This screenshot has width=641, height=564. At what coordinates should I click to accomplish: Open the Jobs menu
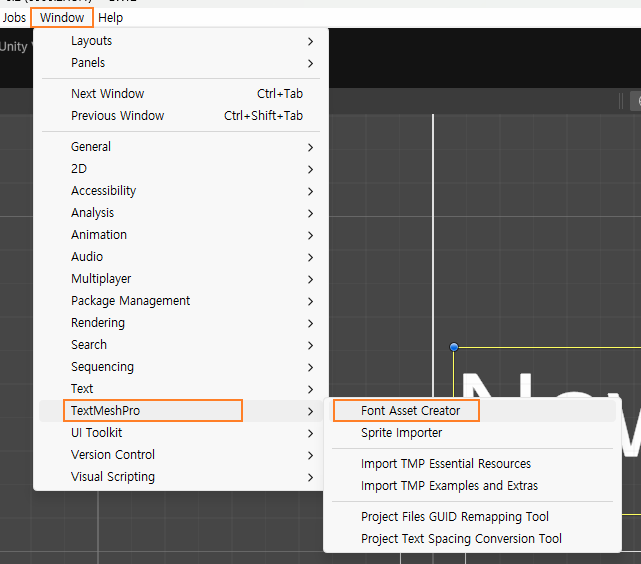(14, 18)
